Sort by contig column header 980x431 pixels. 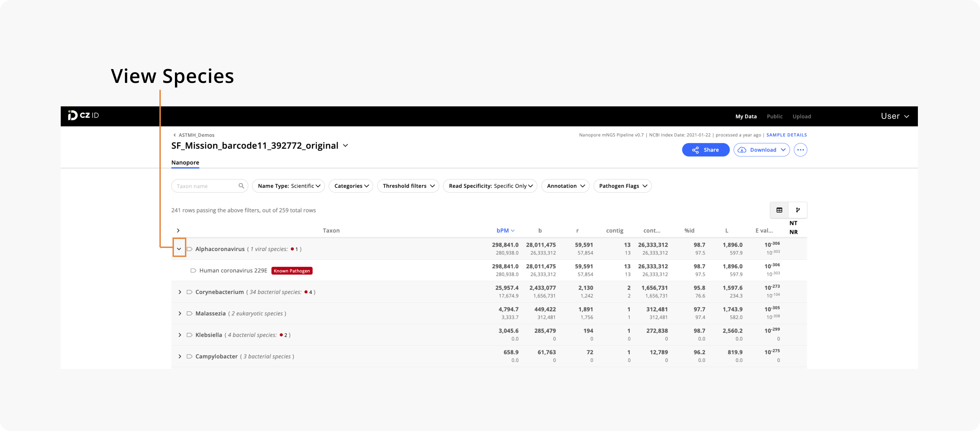click(x=615, y=230)
